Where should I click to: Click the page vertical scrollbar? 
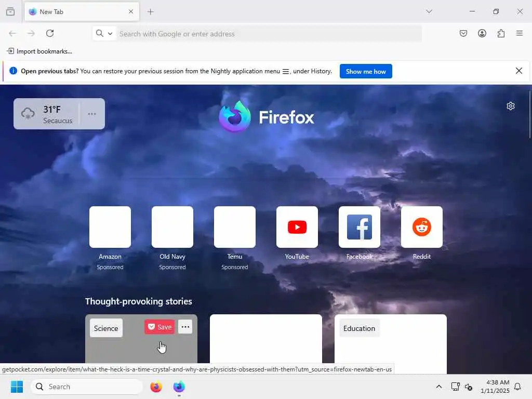coord(529,115)
